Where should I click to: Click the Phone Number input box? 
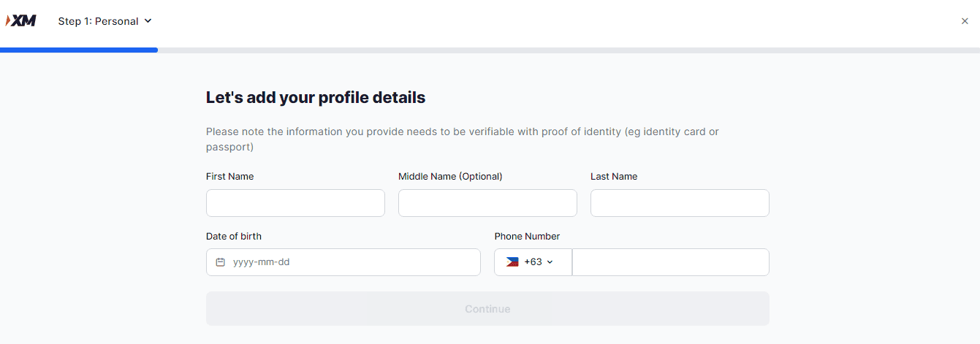pos(670,262)
